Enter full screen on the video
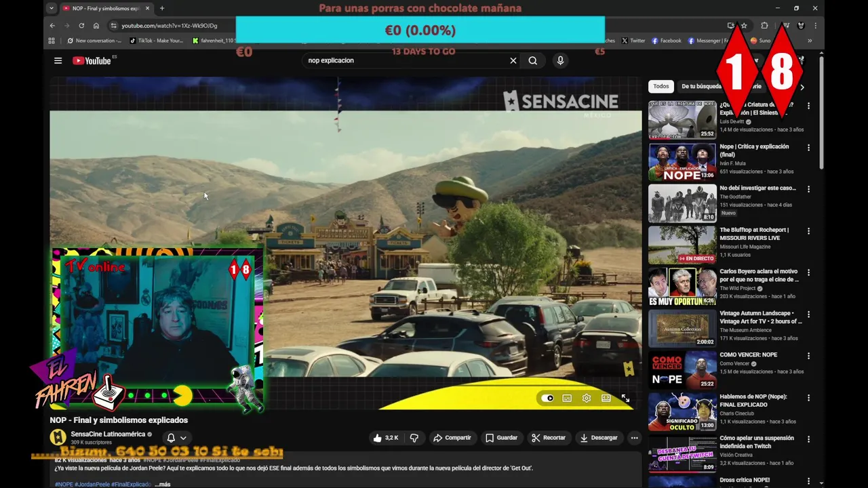868x488 pixels. coord(625,398)
